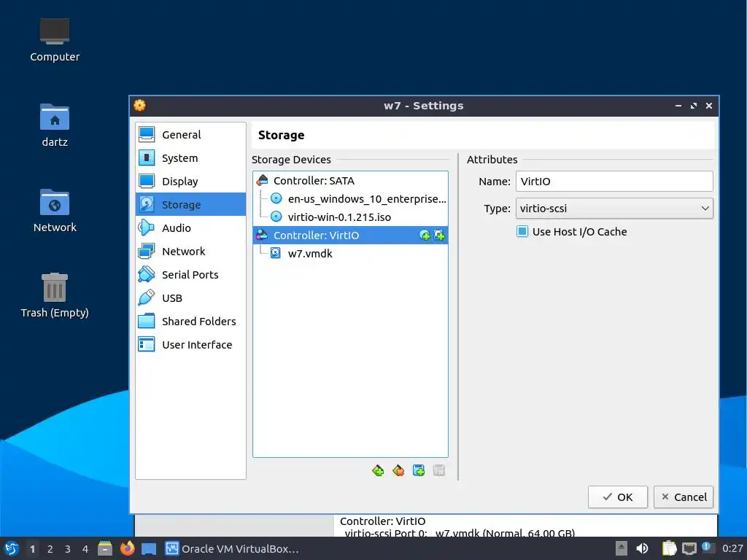
Task: Click the add new storage controller icon
Action: coord(378,471)
